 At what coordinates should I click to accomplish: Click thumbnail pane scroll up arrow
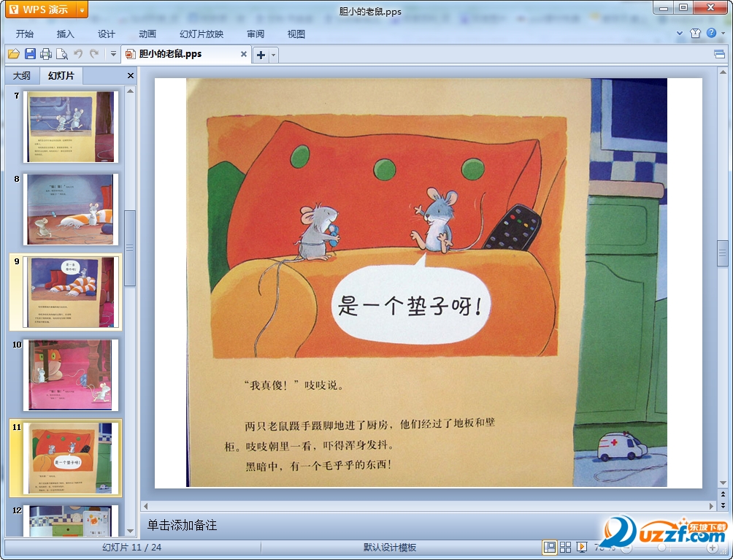131,91
